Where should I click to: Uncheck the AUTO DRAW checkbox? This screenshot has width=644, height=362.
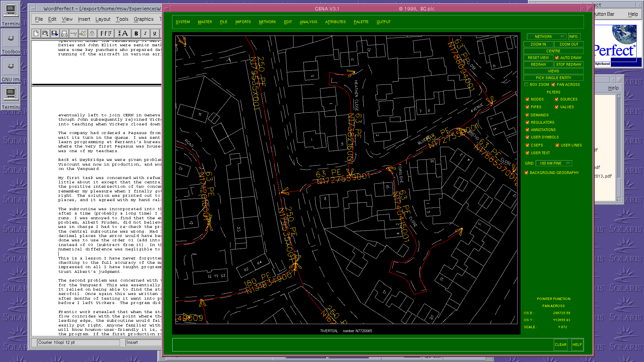click(x=557, y=58)
